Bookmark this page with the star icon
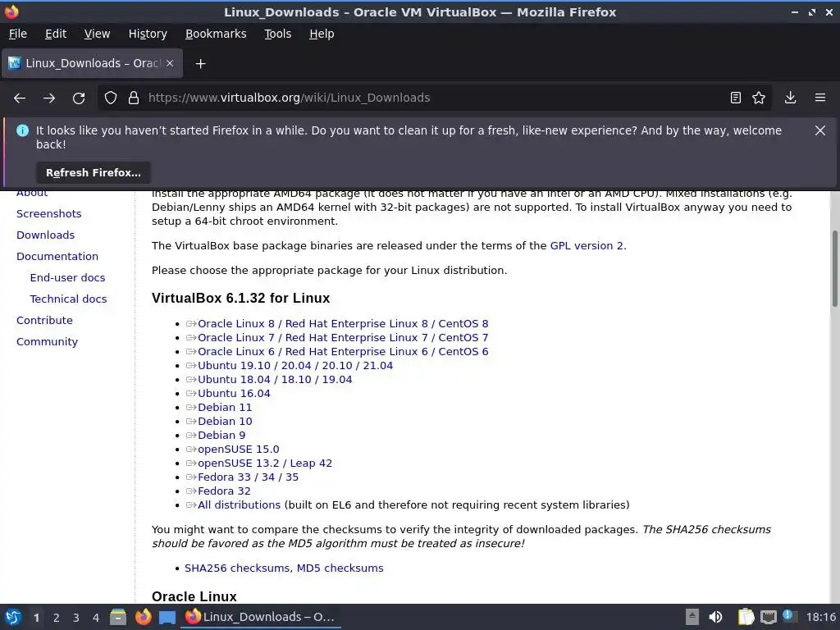The height and width of the screenshot is (630, 840). (x=759, y=98)
